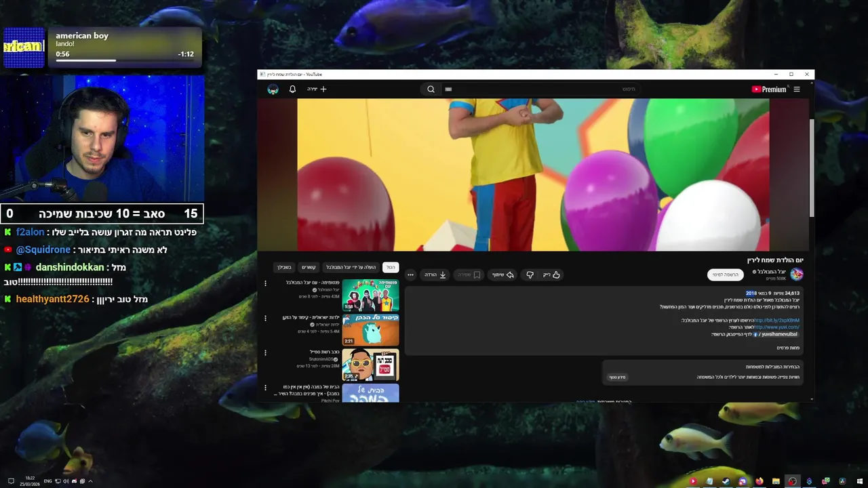Image resolution: width=868 pixels, height=488 pixels.
Task: Select the הועלה על ידי יובל המבולבל chip
Action: click(351, 267)
